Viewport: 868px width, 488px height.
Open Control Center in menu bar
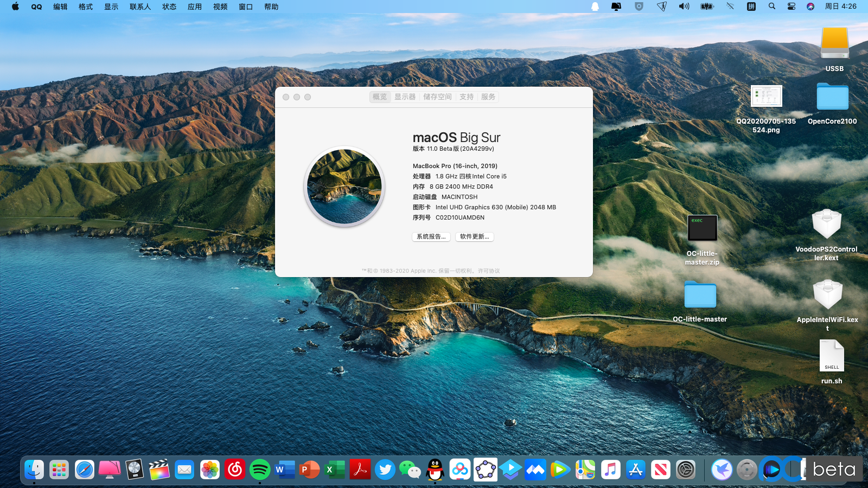[x=792, y=7]
